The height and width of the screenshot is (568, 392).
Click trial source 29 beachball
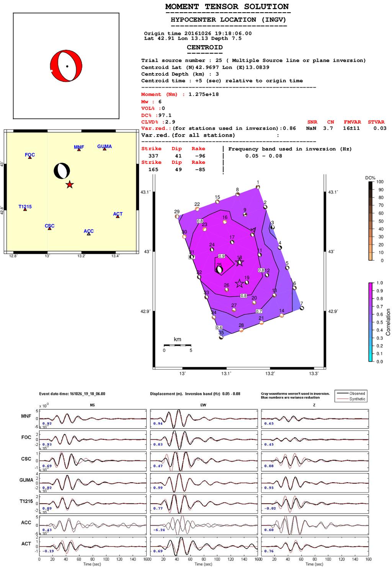(177, 216)
